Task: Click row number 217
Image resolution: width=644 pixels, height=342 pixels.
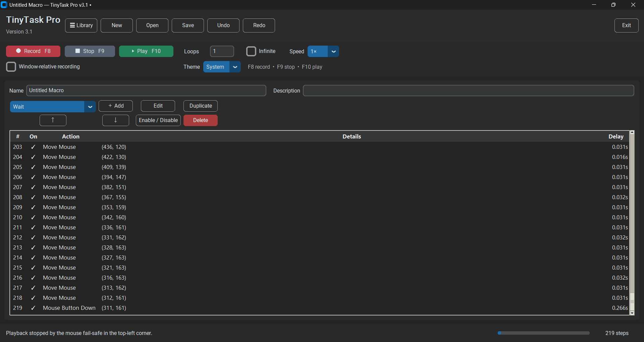Action: [x=17, y=288]
